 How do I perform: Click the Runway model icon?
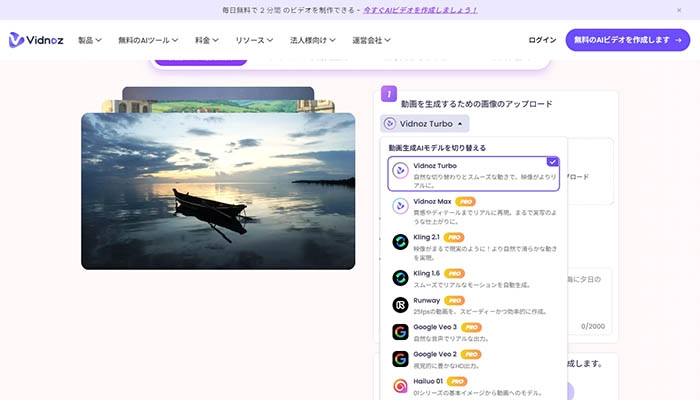pyautogui.click(x=400, y=305)
